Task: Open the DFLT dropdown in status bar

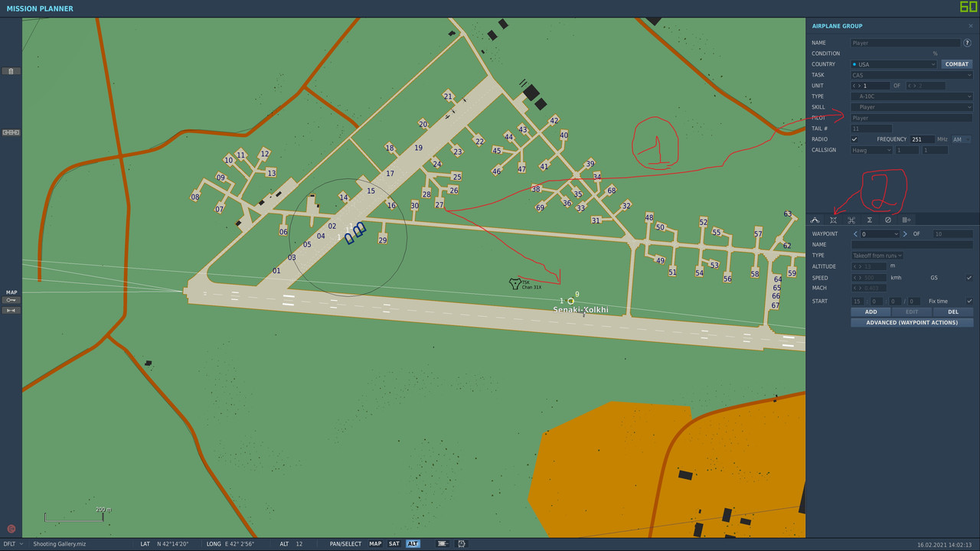Action: pyautogui.click(x=12, y=544)
